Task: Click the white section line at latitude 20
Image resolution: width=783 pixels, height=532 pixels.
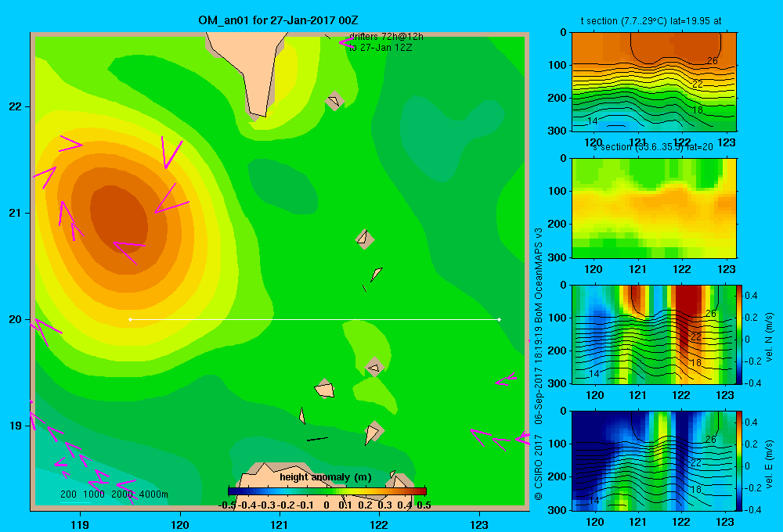Action: (x=315, y=319)
